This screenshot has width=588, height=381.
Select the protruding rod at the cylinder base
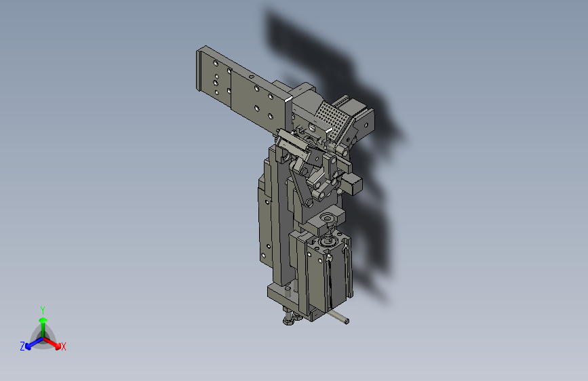338,317
